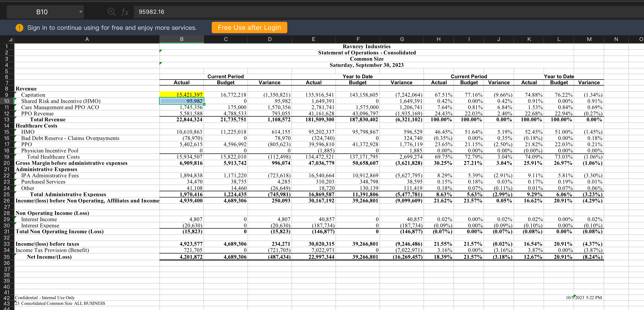Select the Total Revenue label cell
The width and height of the screenshot is (644, 310).
point(48,119)
